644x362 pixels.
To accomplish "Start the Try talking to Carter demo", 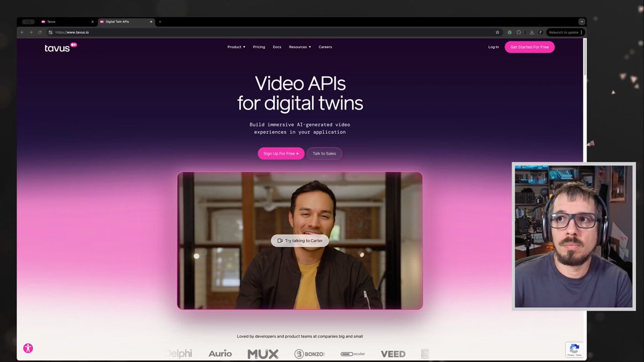I will coord(300,241).
